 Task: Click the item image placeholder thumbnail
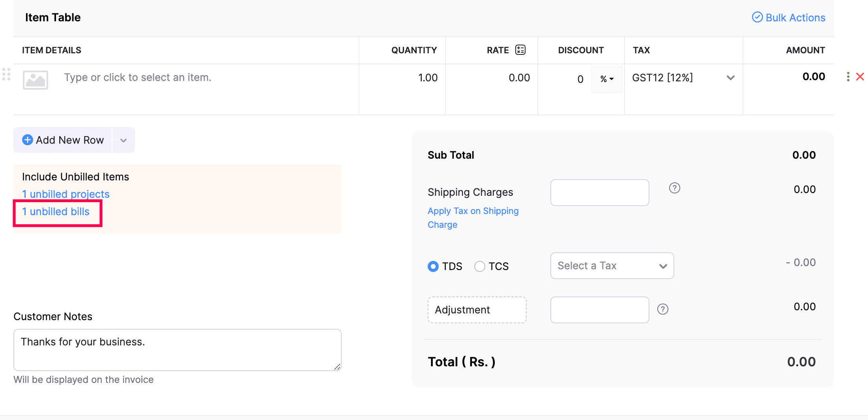pyautogui.click(x=36, y=80)
